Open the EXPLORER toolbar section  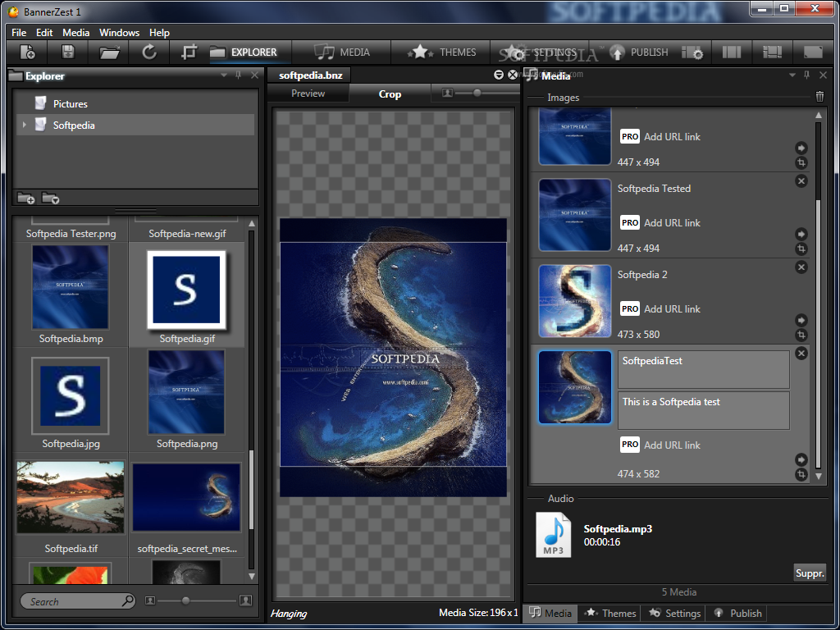click(244, 52)
